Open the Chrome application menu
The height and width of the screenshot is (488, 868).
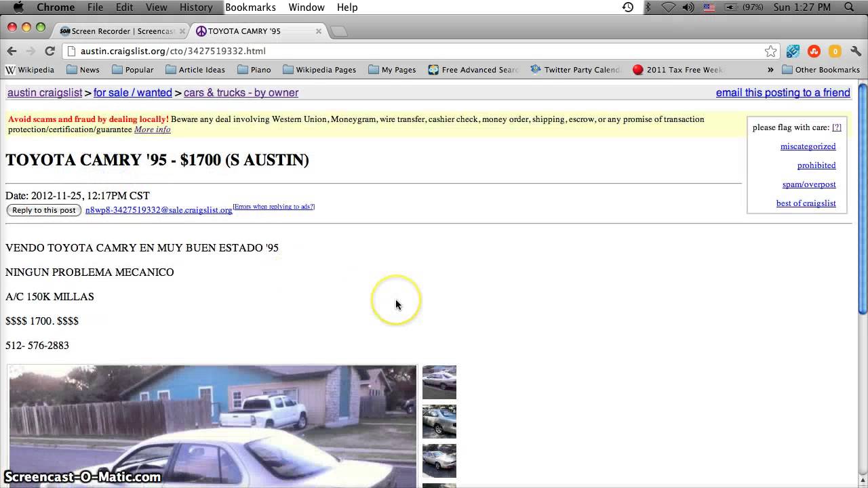56,7
